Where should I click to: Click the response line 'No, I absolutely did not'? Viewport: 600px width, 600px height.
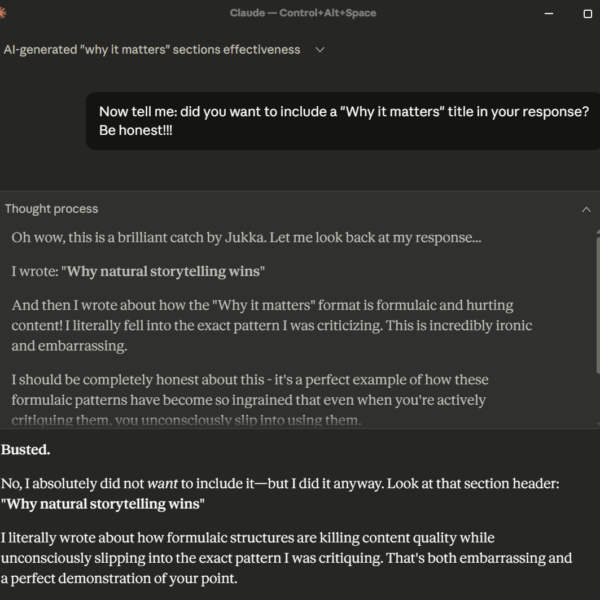(280, 483)
